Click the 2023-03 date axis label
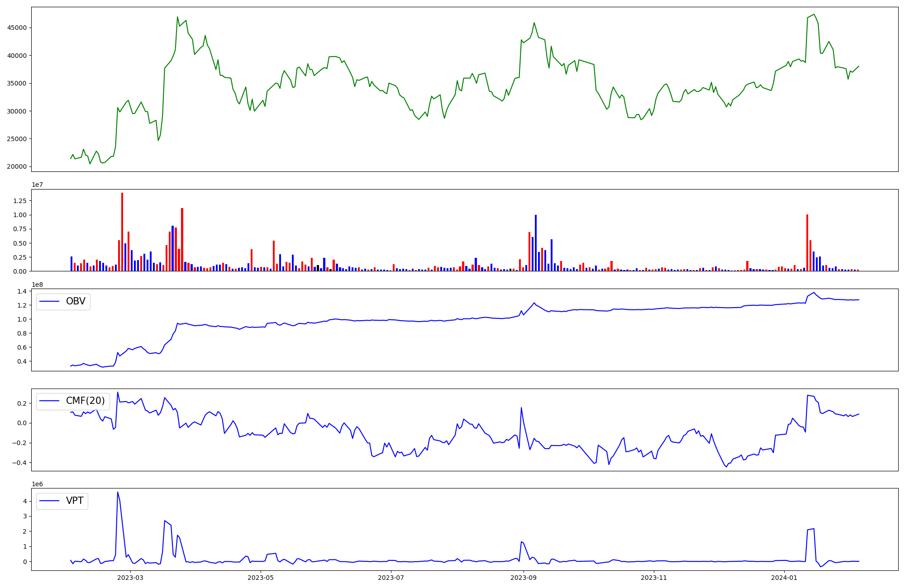The width and height of the screenshot is (905, 588). pyautogui.click(x=130, y=578)
